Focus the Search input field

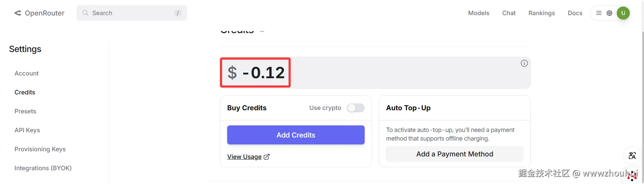pos(132,13)
